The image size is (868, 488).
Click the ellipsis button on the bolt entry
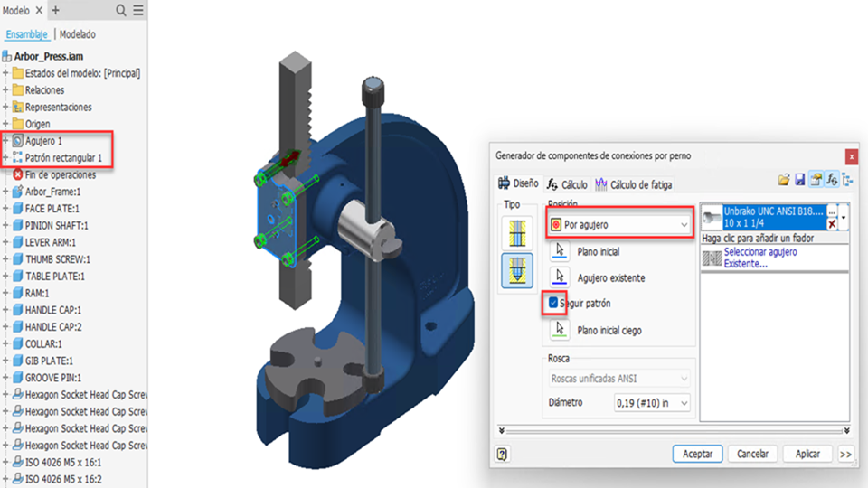832,211
